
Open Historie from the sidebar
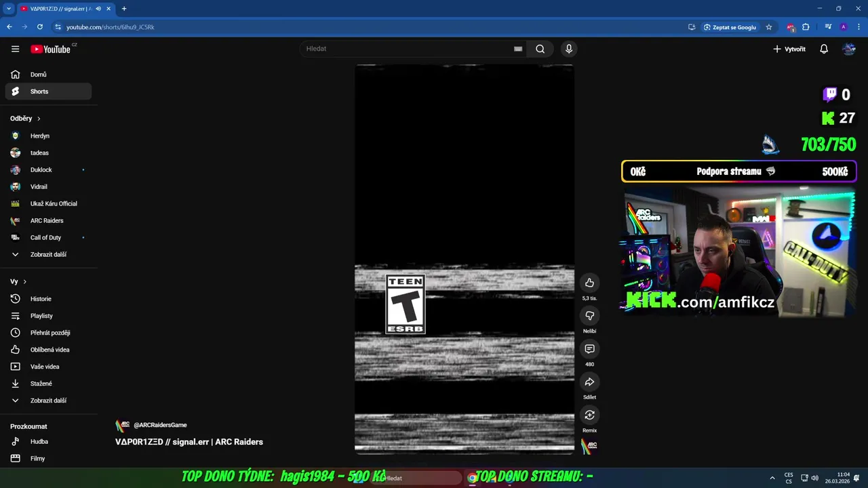48,299
